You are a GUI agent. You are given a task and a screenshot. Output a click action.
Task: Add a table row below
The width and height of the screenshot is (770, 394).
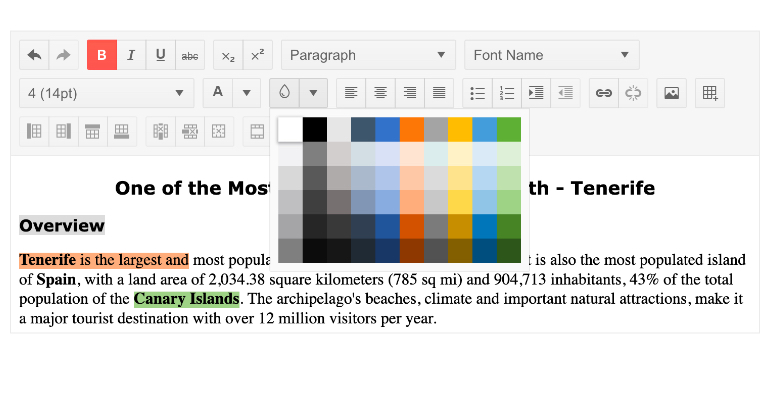pos(121,131)
